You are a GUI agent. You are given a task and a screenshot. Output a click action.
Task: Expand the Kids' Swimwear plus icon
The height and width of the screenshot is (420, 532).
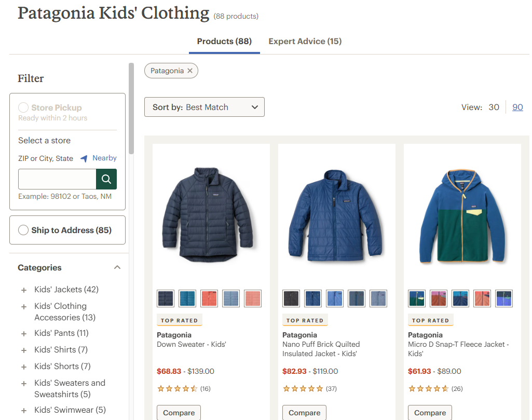(x=24, y=411)
